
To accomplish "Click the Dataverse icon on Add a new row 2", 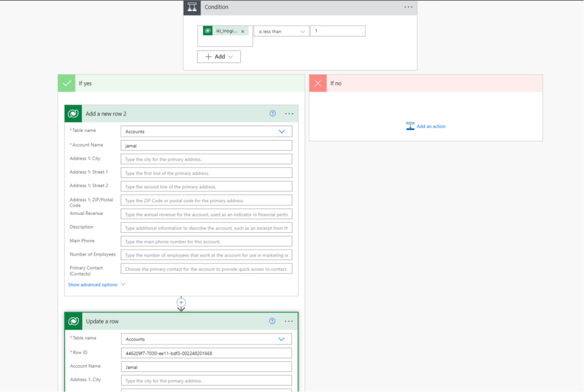I will click(x=73, y=114).
